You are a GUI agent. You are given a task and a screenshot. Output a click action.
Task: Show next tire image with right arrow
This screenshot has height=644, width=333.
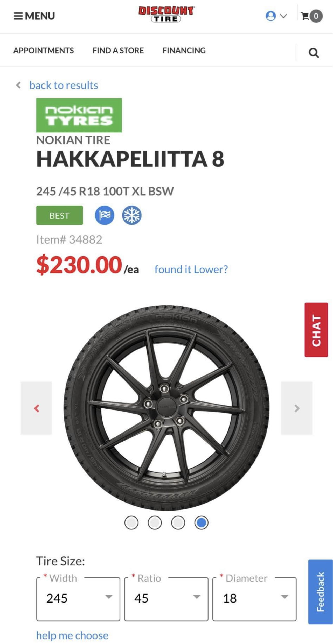click(x=297, y=408)
